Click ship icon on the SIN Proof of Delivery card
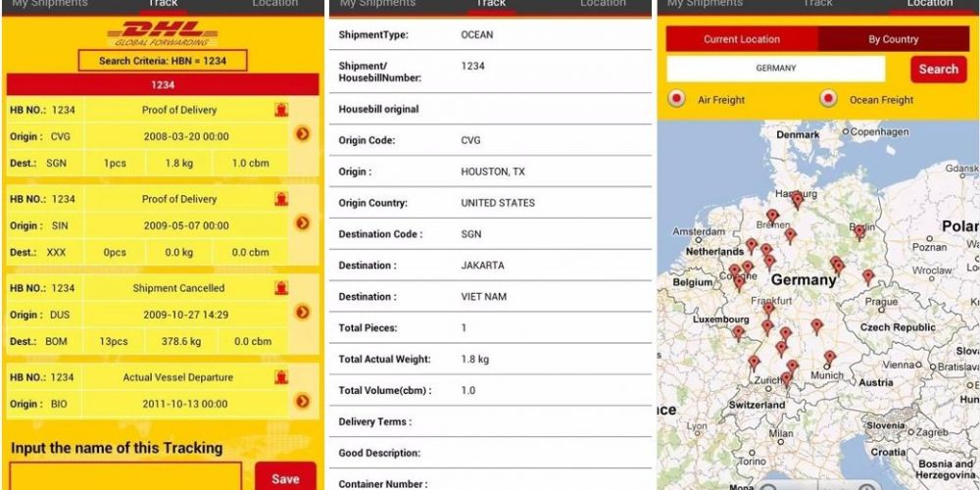980x490 pixels. pyautogui.click(x=281, y=199)
